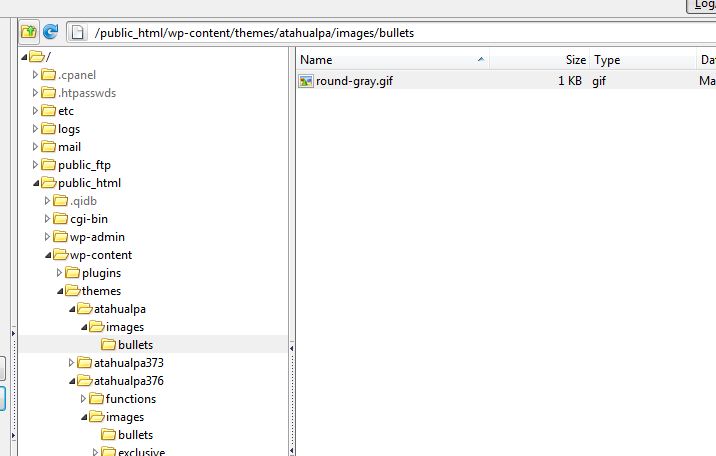Image resolution: width=716 pixels, height=456 pixels.
Task: Open the logs folder in tree
Action: coord(69,129)
